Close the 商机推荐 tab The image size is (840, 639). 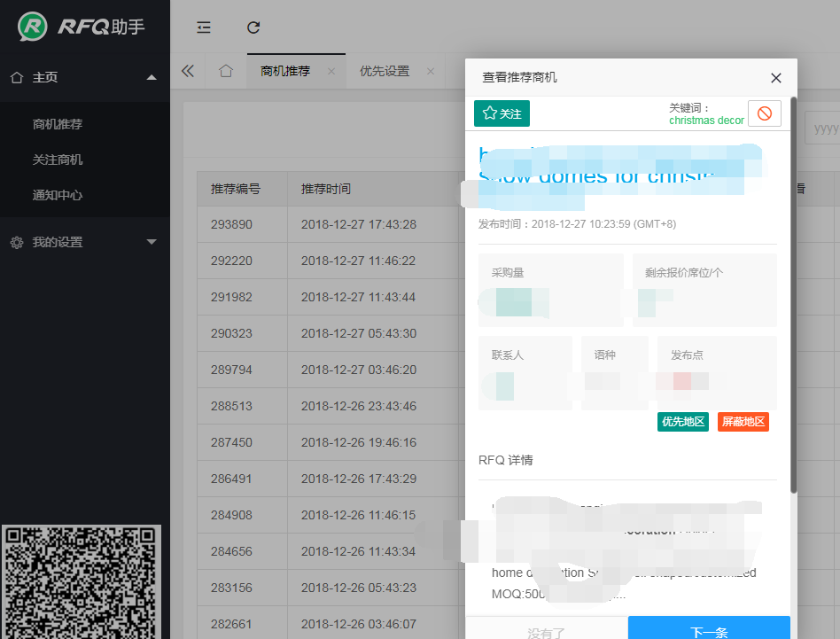tap(331, 71)
